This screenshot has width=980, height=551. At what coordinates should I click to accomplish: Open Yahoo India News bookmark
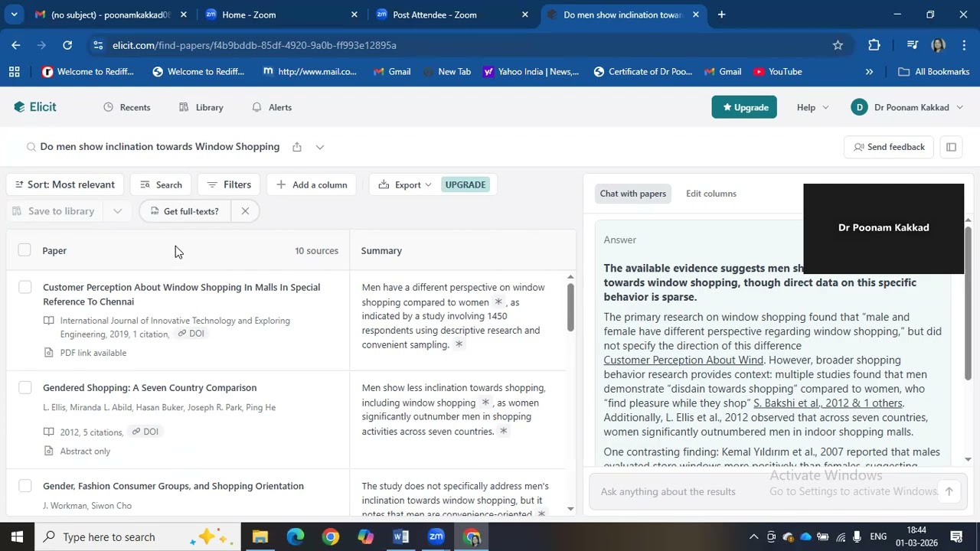[x=531, y=72]
